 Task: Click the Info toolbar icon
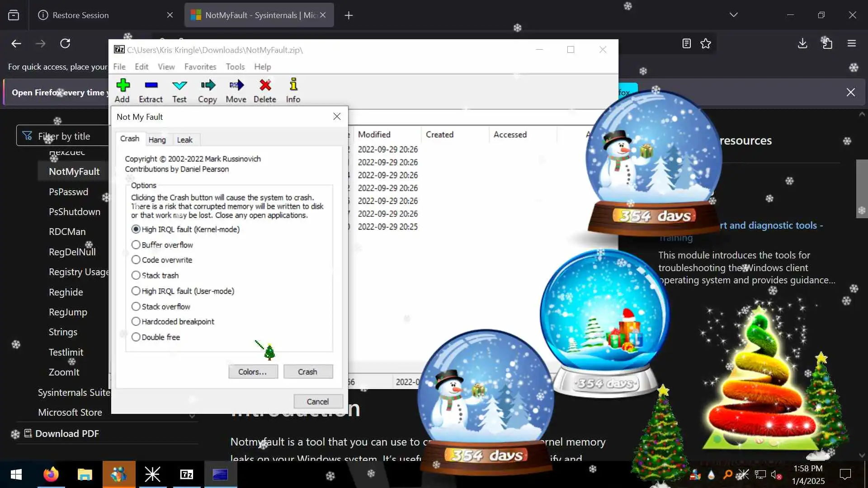[x=293, y=90]
